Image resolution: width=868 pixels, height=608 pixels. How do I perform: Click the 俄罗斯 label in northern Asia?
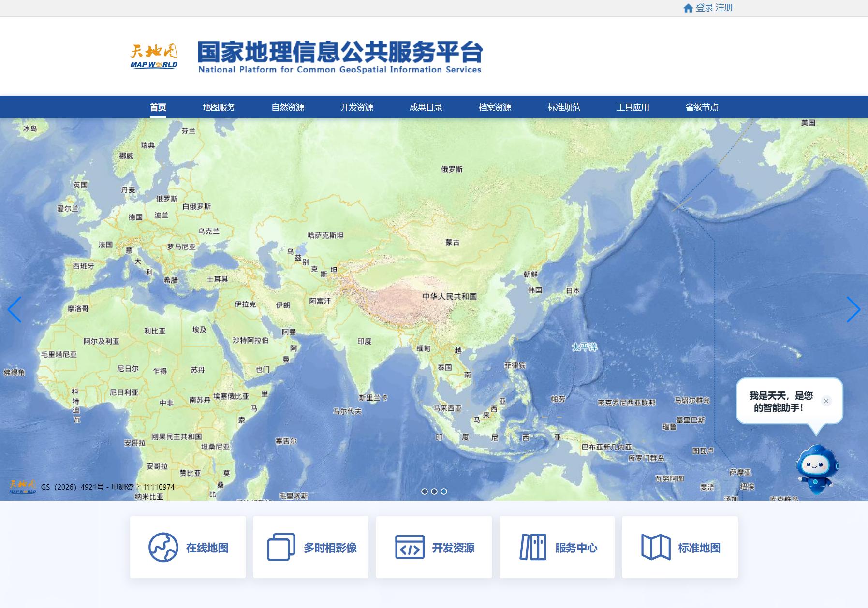point(452,169)
